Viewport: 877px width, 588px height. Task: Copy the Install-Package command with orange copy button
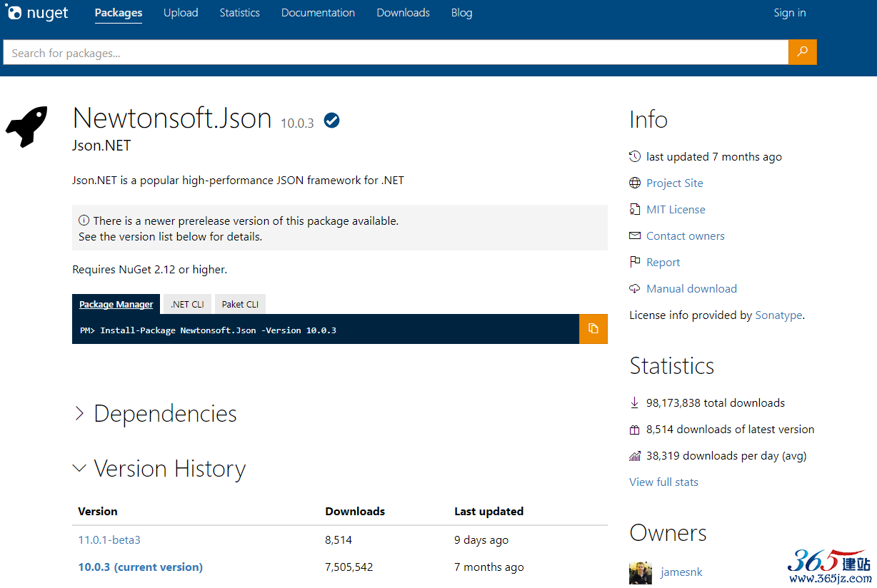(593, 329)
